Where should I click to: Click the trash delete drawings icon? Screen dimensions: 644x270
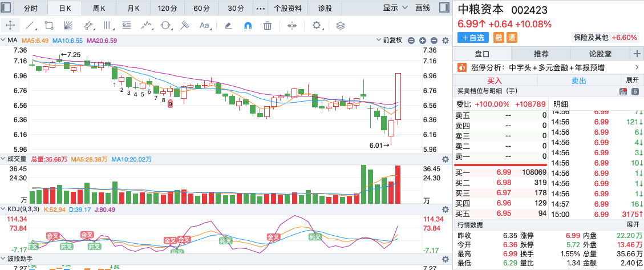click(x=268, y=26)
